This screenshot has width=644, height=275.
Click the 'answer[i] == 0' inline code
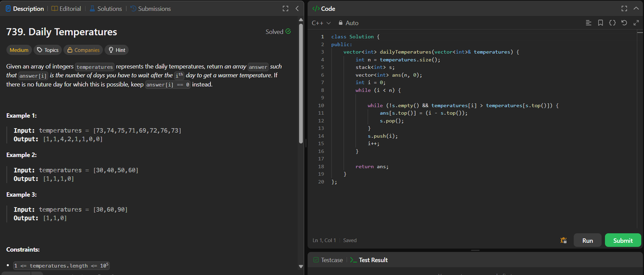point(167,86)
